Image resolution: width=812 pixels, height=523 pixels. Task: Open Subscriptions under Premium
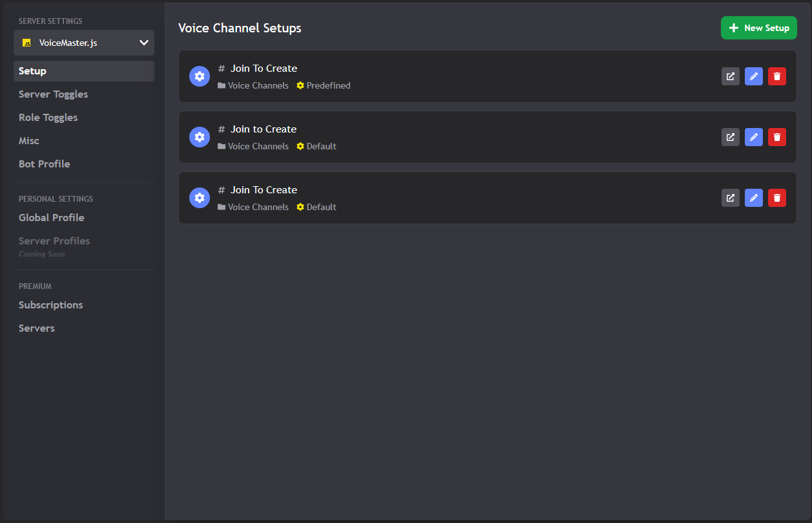click(50, 304)
